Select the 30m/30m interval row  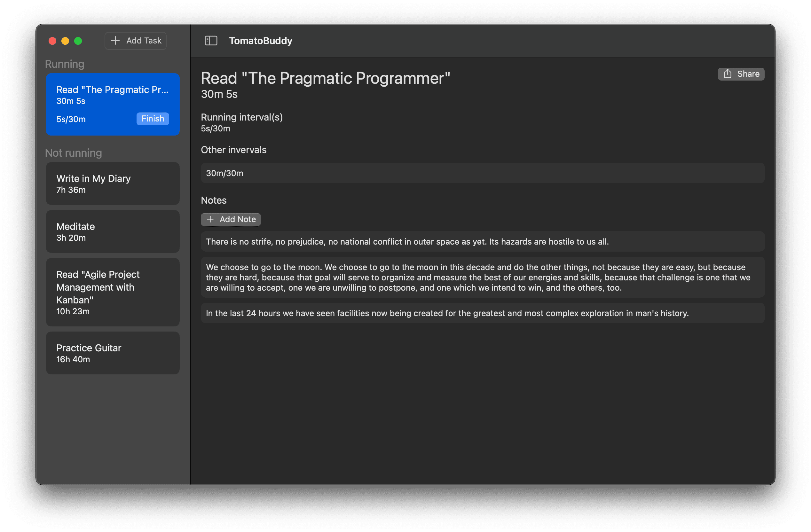(x=483, y=173)
